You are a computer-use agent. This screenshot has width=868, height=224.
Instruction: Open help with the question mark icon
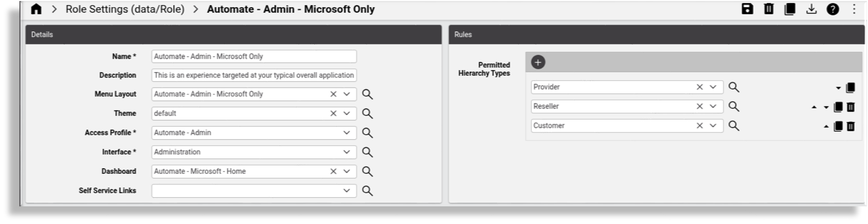coord(832,9)
